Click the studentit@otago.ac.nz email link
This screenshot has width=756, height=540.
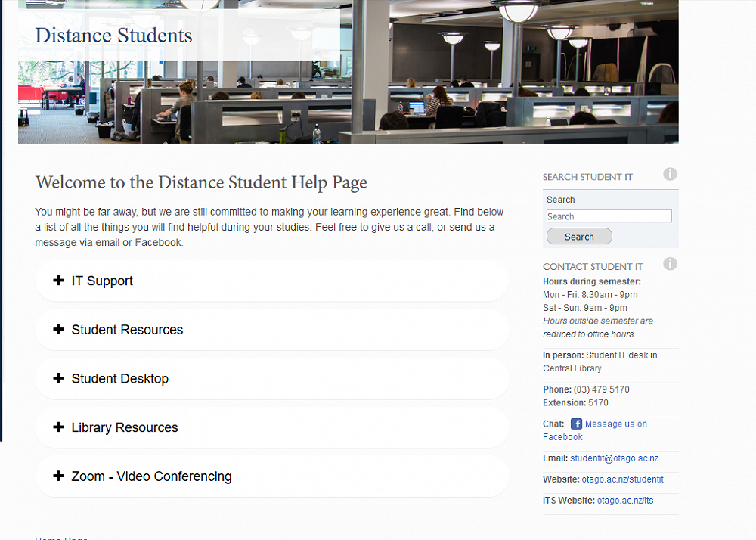(614, 458)
